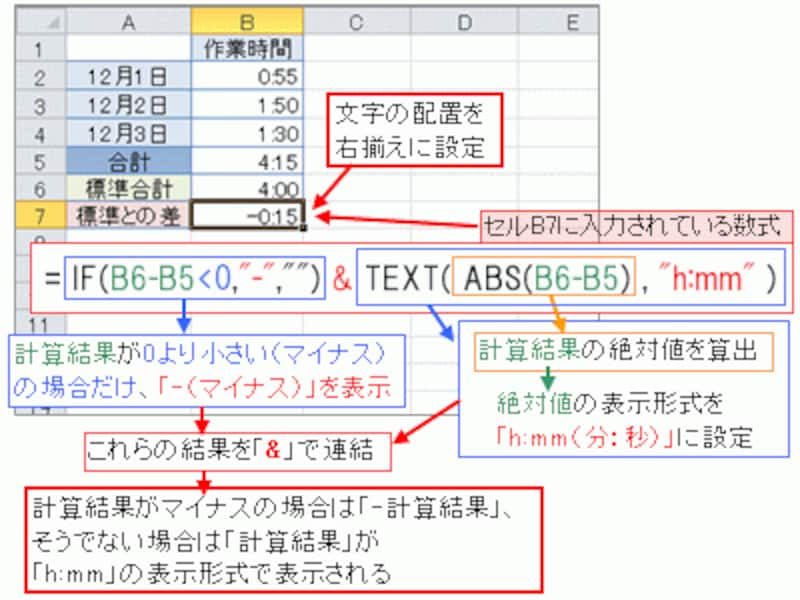Viewport: 800px width, 600px height.
Task: Click cell A2 with 12月1日
Action: 128,77
